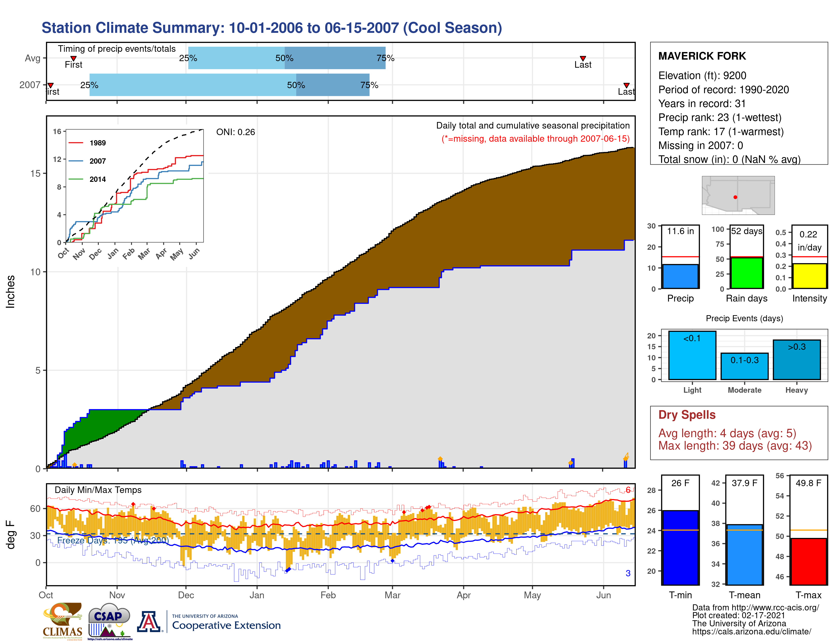Click the blue record-low diamond in January
The width and height of the screenshot is (834, 644).
pyautogui.click(x=288, y=569)
